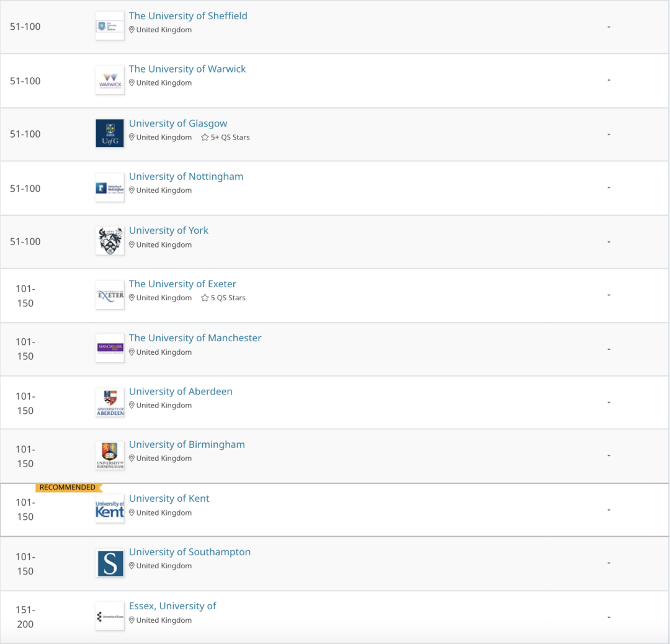Click location pin icon under York
Image resolution: width=670 pixels, height=644 pixels.
click(x=132, y=245)
